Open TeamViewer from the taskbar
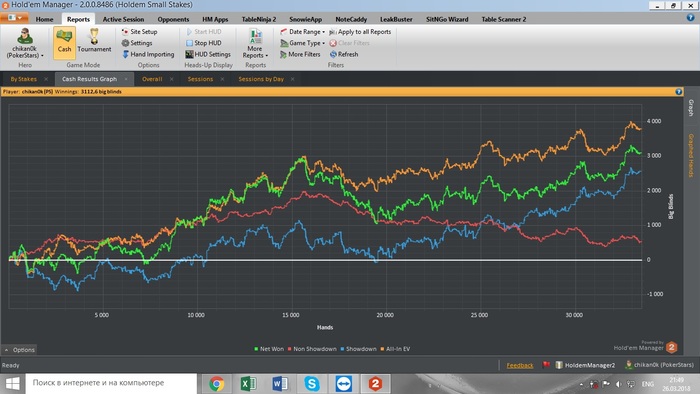Screen dimensions: 700x394 [x=343, y=383]
